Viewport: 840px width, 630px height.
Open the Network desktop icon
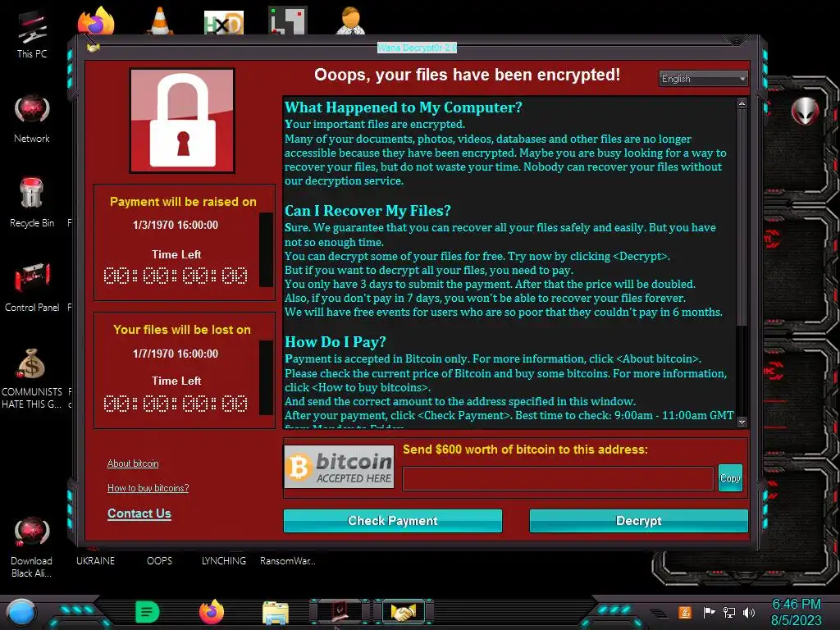[32, 119]
